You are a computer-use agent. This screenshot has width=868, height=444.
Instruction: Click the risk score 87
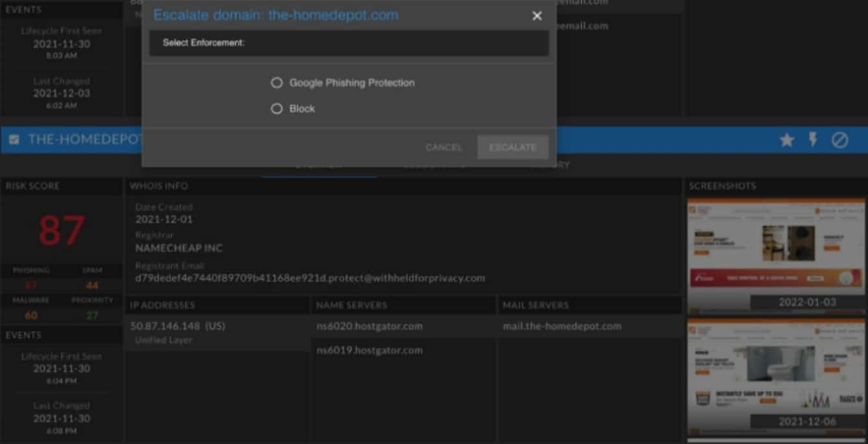pyautogui.click(x=62, y=231)
